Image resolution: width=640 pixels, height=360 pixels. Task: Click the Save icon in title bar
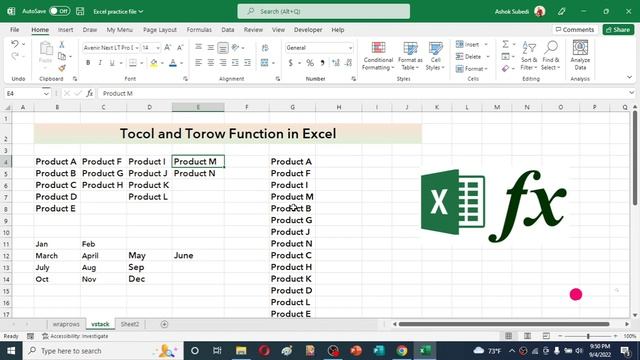[x=80, y=11]
